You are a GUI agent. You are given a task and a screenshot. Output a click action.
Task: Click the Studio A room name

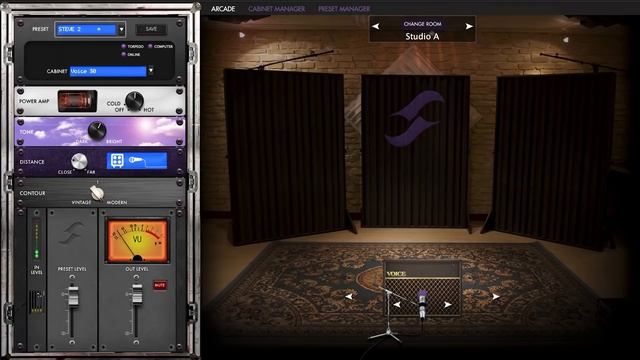[x=422, y=36]
